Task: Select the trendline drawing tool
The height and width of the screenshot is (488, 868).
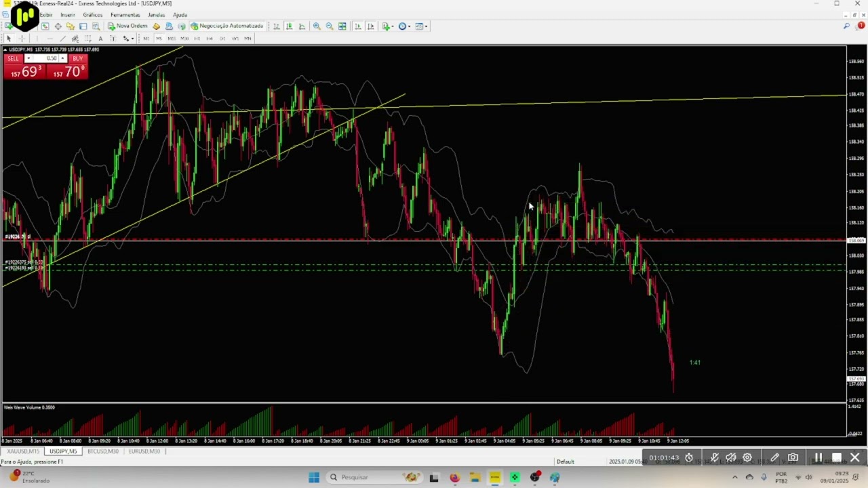Action: 62,38
